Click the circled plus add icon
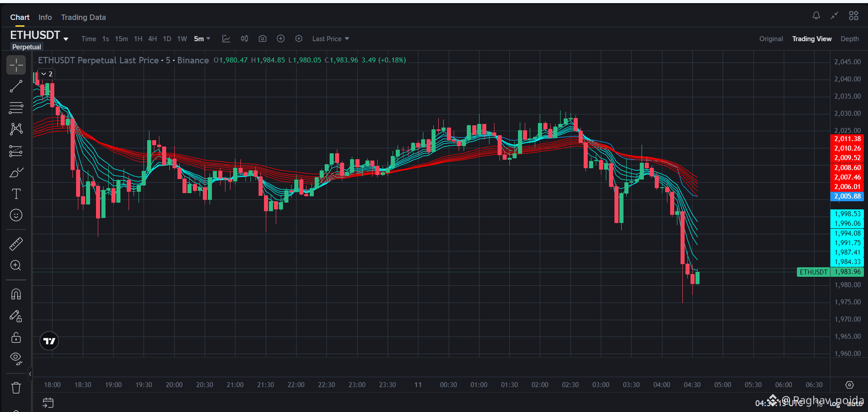This screenshot has height=412, width=868. 281,39
